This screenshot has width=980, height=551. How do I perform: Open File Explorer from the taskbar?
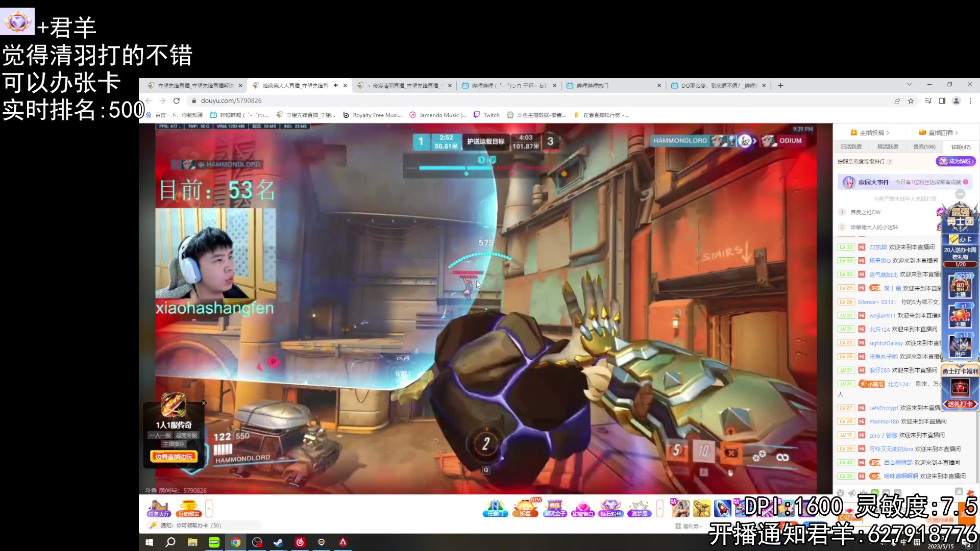point(192,542)
